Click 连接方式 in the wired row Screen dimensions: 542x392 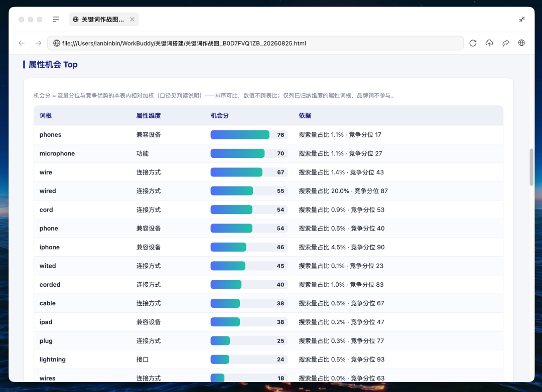pyautogui.click(x=148, y=190)
